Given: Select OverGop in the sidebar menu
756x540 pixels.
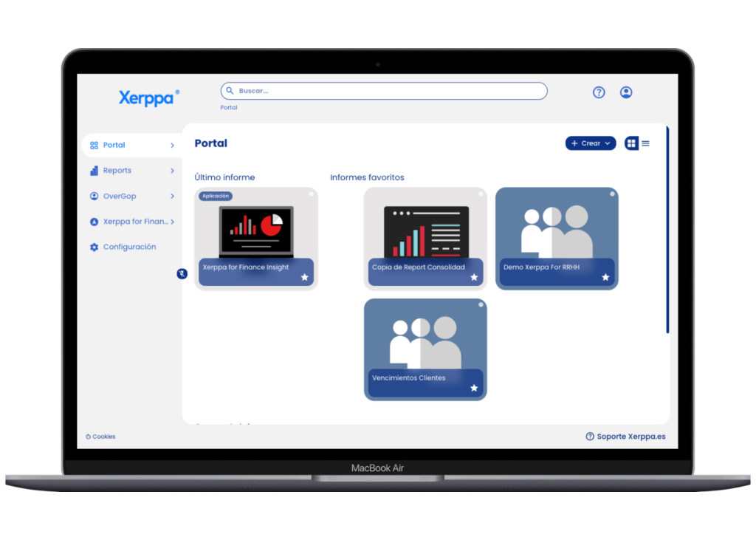Looking at the screenshot, I should pos(132,196).
